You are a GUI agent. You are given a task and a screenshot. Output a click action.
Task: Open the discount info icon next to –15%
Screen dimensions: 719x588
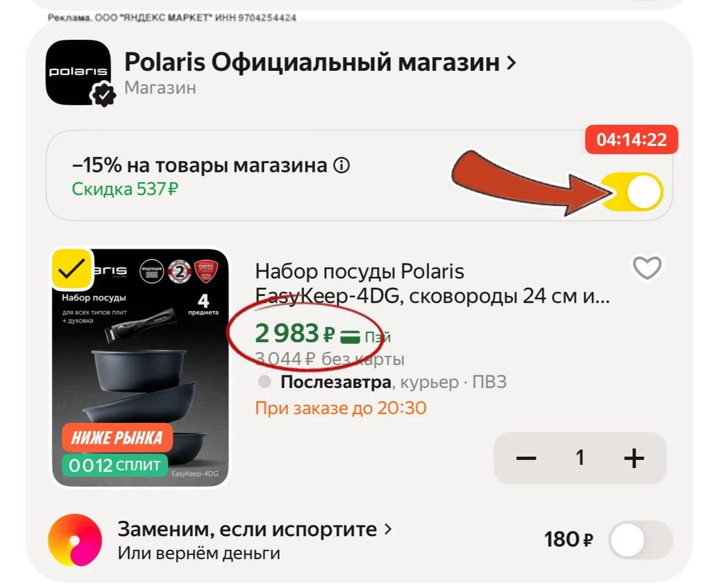pyautogui.click(x=342, y=165)
